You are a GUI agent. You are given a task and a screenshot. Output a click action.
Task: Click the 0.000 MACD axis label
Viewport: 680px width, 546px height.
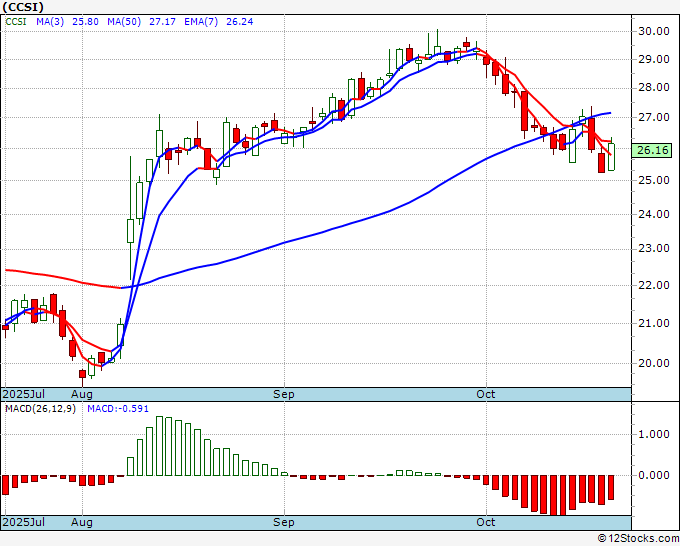point(654,475)
